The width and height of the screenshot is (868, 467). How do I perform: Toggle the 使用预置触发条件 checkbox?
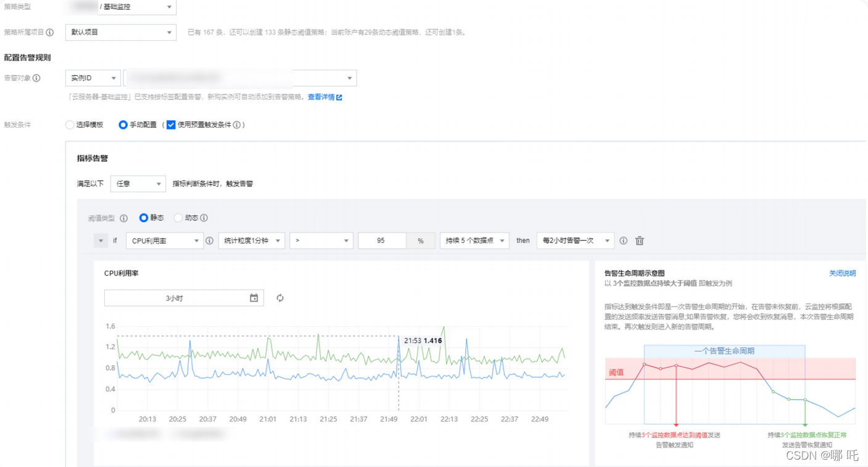(171, 125)
